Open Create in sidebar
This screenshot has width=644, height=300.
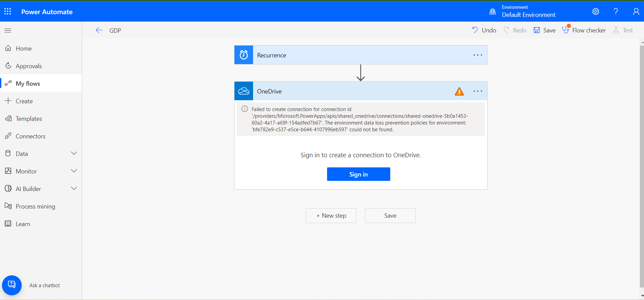tap(41, 101)
